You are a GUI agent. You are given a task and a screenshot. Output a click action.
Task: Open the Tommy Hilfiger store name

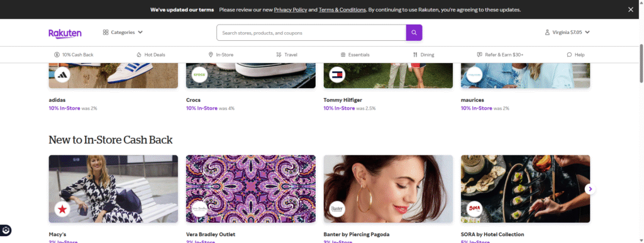[x=343, y=100]
